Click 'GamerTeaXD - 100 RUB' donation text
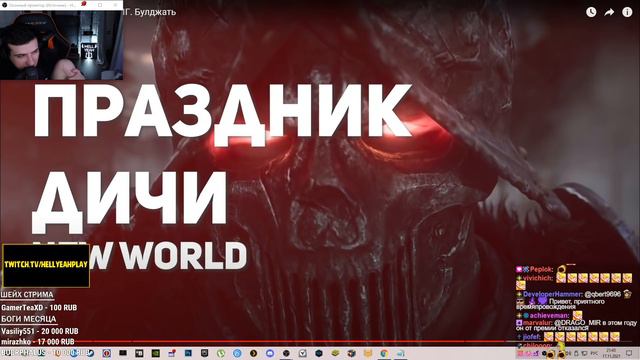 tap(39, 307)
